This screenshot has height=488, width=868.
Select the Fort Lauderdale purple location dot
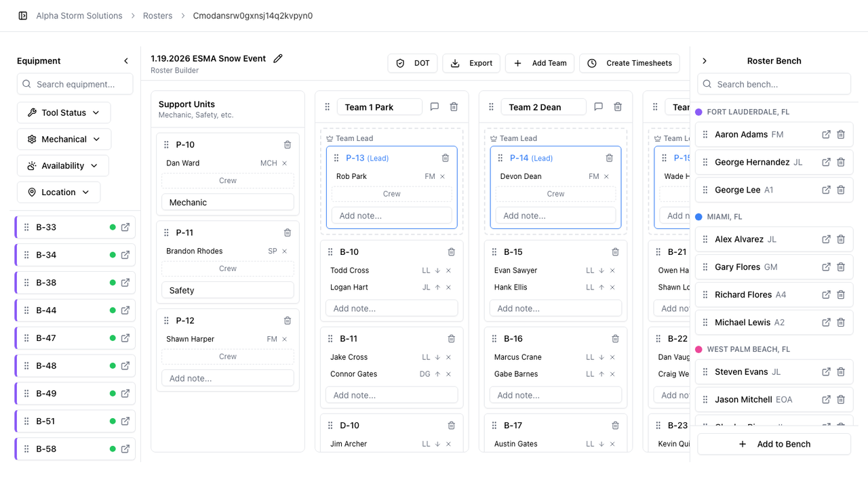coord(699,112)
